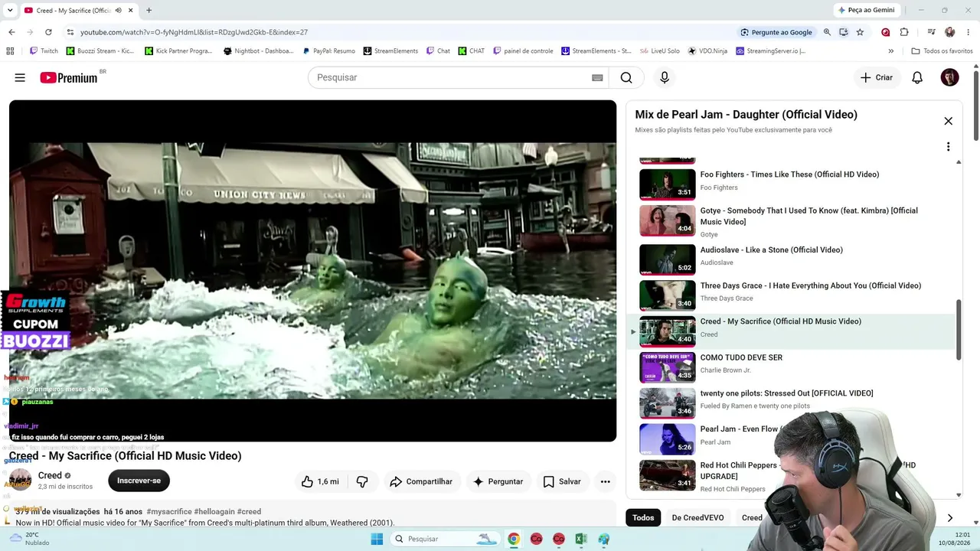Open Mix playlist options three-dot menu
The height and width of the screenshot is (551, 980).
tap(948, 147)
